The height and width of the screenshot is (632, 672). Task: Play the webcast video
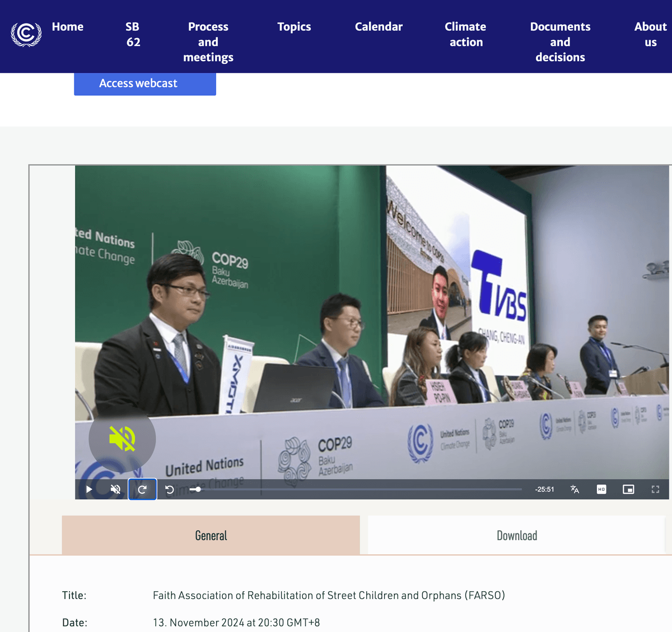click(89, 489)
